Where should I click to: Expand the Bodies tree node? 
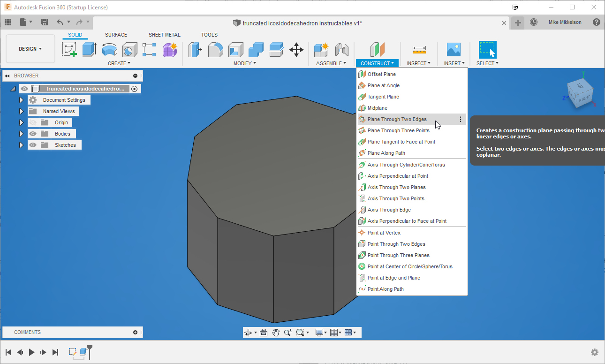click(x=21, y=134)
